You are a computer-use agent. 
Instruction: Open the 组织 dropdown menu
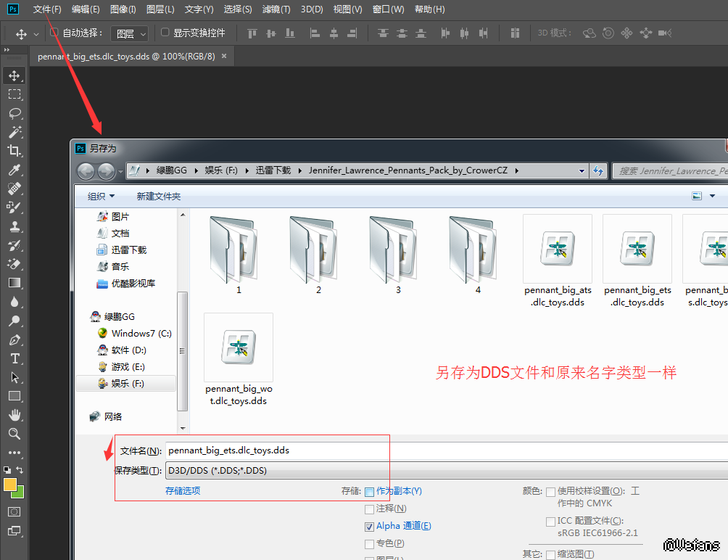point(101,196)
